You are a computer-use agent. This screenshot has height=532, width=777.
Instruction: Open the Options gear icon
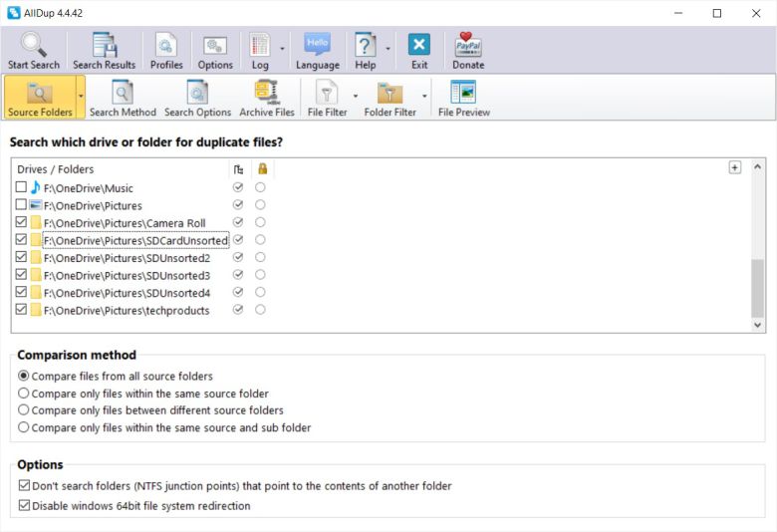215,46
